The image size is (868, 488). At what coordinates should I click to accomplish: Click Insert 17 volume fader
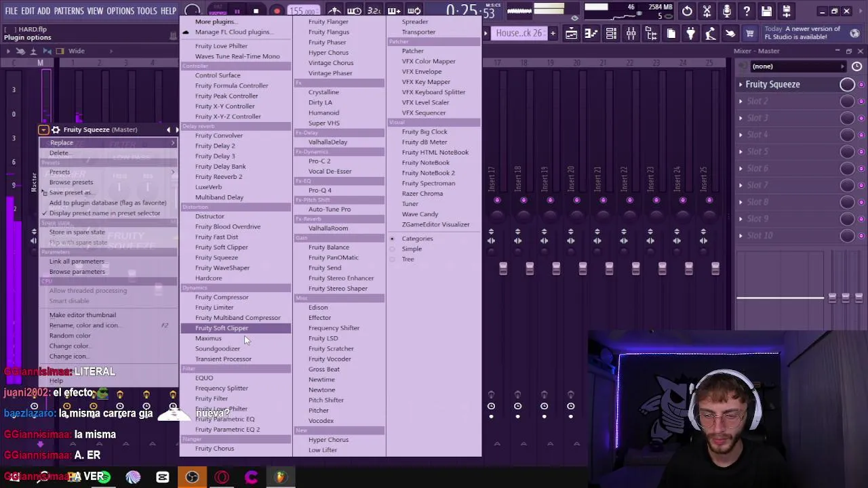pos(503,269)
